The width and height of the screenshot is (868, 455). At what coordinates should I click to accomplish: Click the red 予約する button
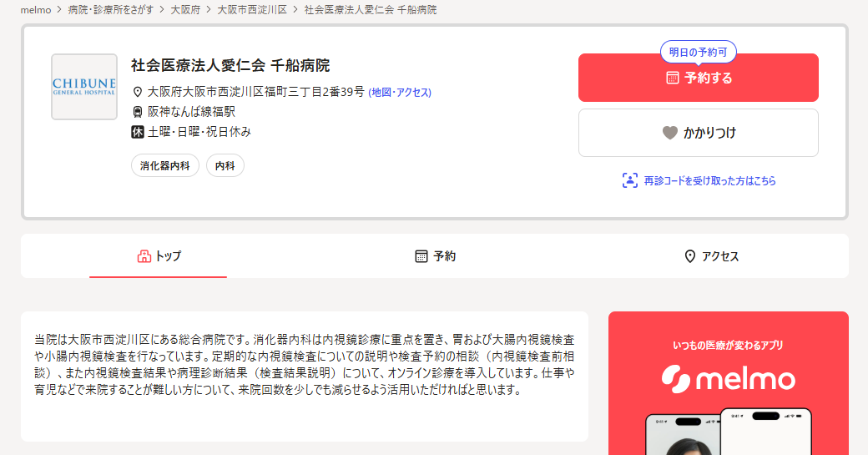click(x=699, y=78)
